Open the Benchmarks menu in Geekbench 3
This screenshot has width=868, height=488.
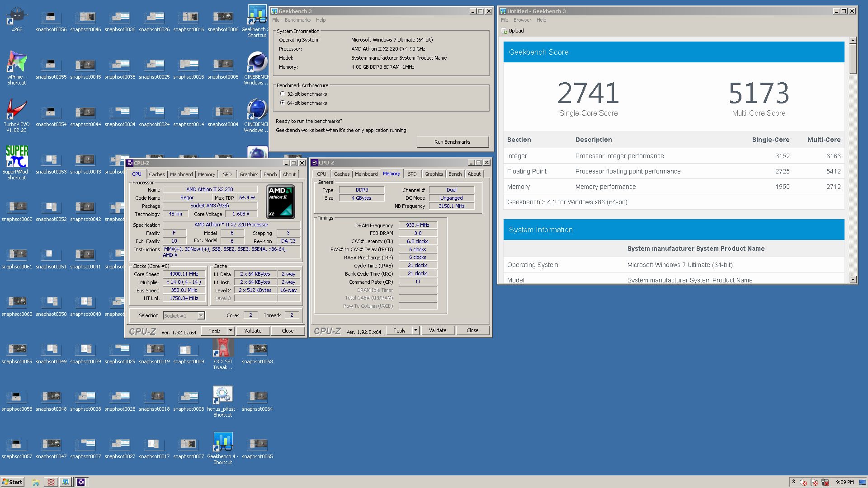click(297, 20)
